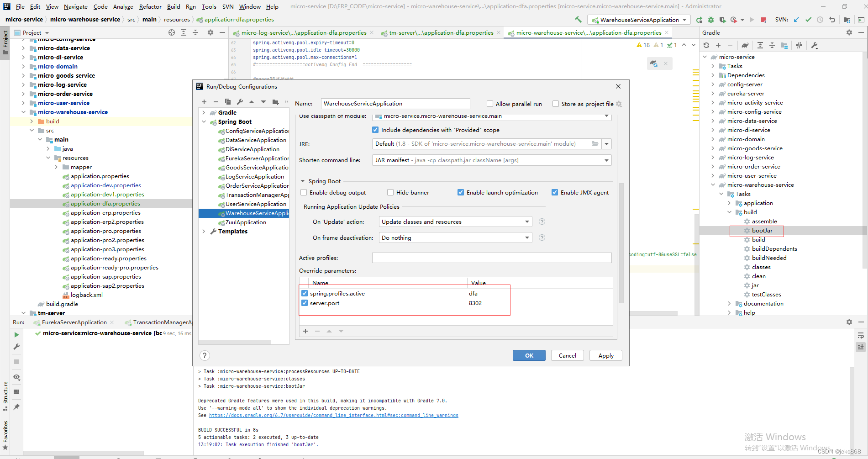The width and height of the screenshot is (868, 459).
Task: Select EurekaServerApplication run tab
Action: click(74, 322)
